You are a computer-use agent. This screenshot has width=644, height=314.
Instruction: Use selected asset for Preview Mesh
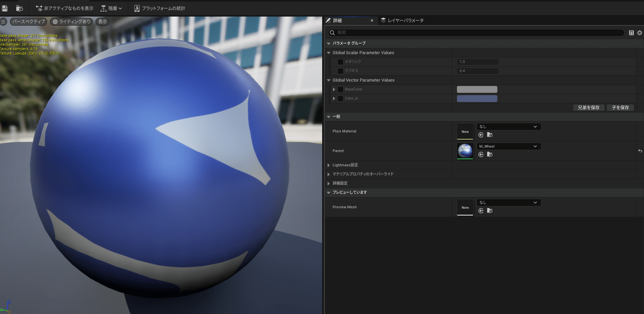pos(481,211)
